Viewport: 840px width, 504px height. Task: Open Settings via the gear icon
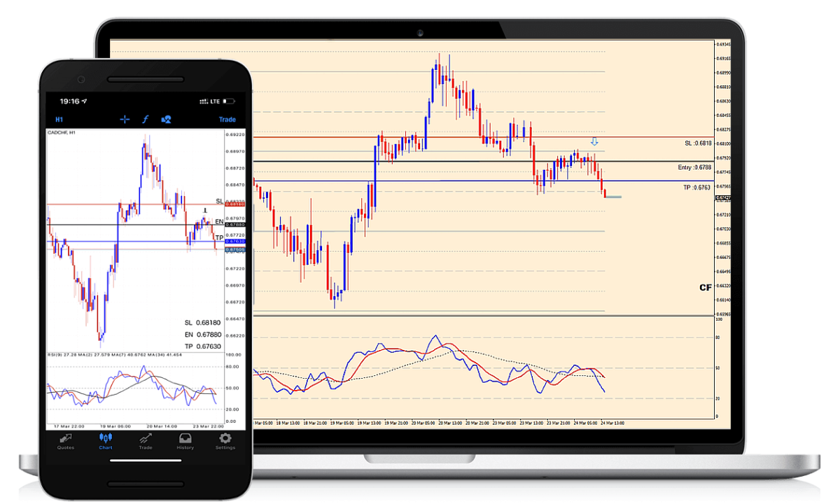click(225, 442)
